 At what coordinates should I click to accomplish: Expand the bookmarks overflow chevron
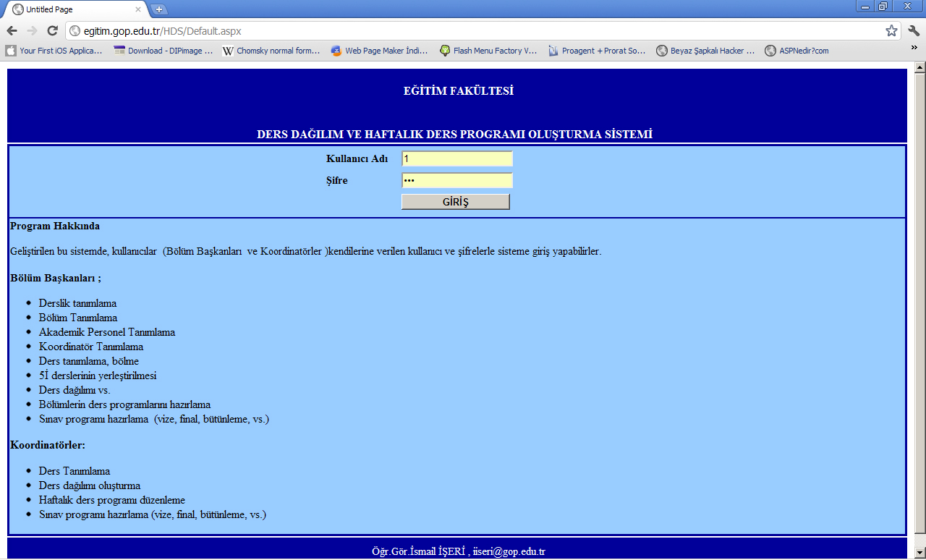click(914, 48)
